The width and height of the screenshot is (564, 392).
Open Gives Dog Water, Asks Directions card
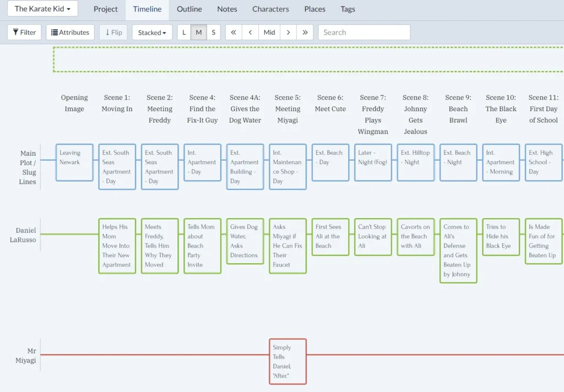coord(245,241)
